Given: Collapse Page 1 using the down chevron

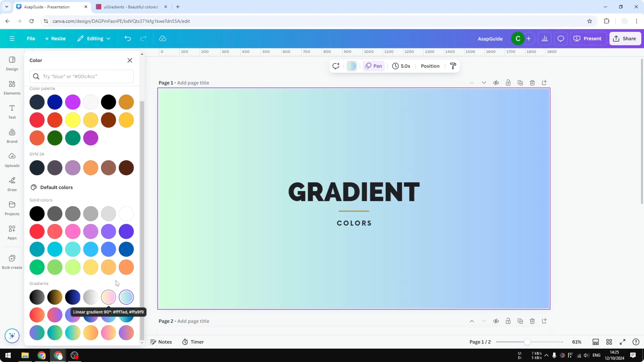Looking at the screenshot, I should [x=484, y=82].
